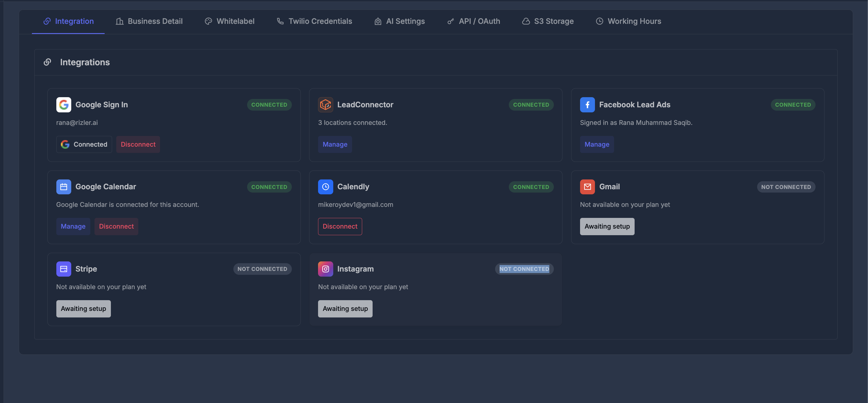Image resolution: width=868 pixels, height=403 pixels.
Task: Click the Integration tab link icon
Action: tap(47, 21)
